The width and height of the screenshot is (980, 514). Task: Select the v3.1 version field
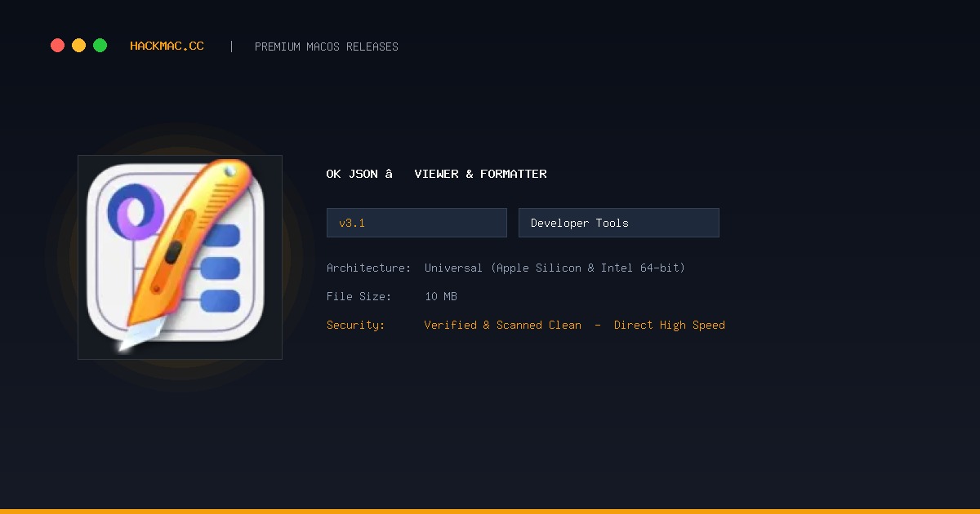click(416, 223)
